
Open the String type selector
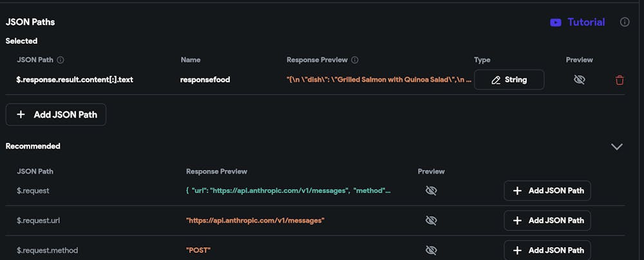(x=509, y=80)
